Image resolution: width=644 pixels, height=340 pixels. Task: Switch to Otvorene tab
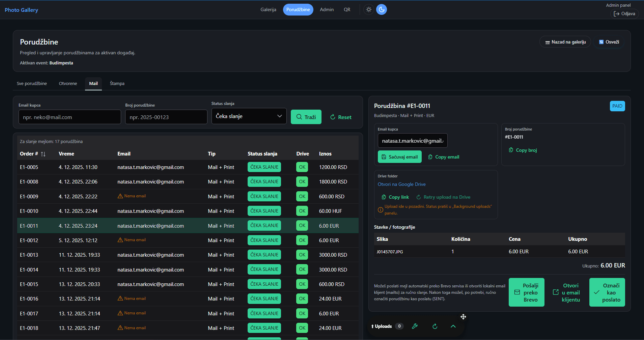click(68, 84)
